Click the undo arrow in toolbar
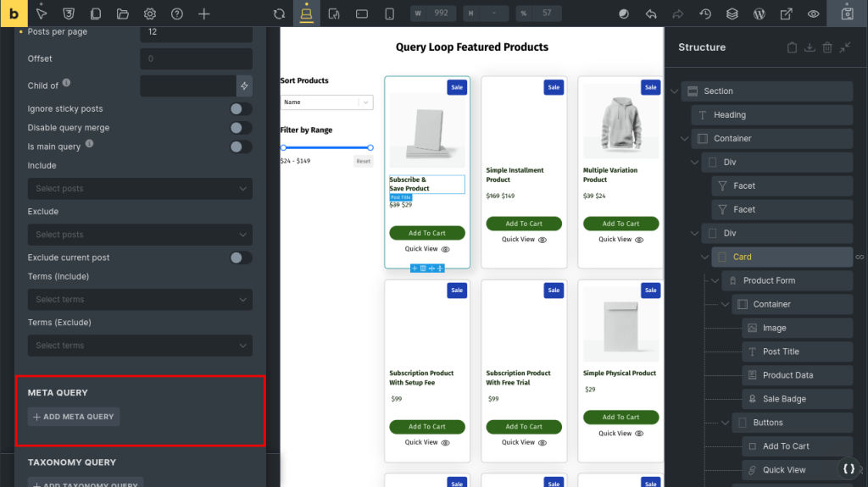The image size is (868, 487). coord(650,14)
